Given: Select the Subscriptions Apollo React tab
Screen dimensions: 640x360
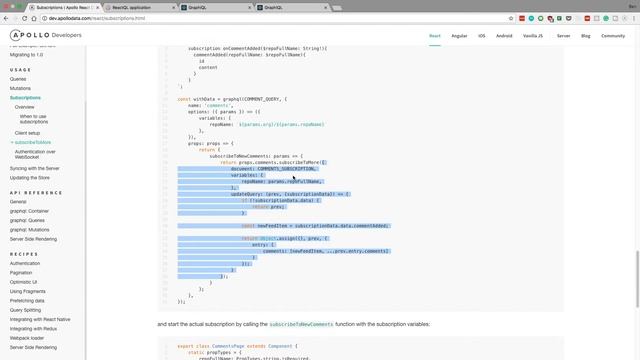Looking at the screenshot, I should pos(63,7).
